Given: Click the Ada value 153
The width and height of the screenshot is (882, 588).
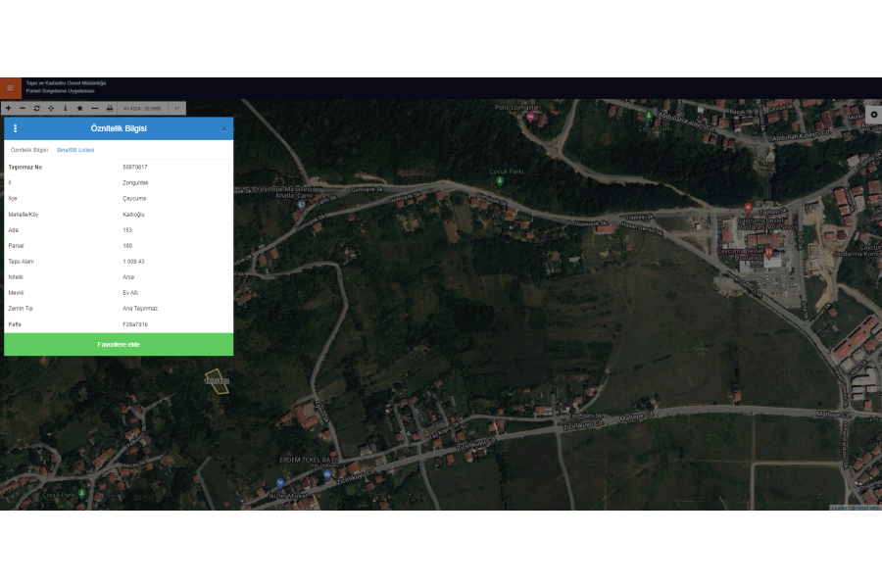Looking at the screenshot, I should click(127, 230).
